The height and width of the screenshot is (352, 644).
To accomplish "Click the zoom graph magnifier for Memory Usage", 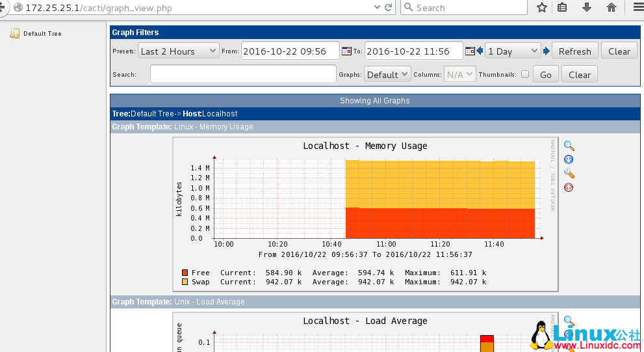I will coord(569,146).
